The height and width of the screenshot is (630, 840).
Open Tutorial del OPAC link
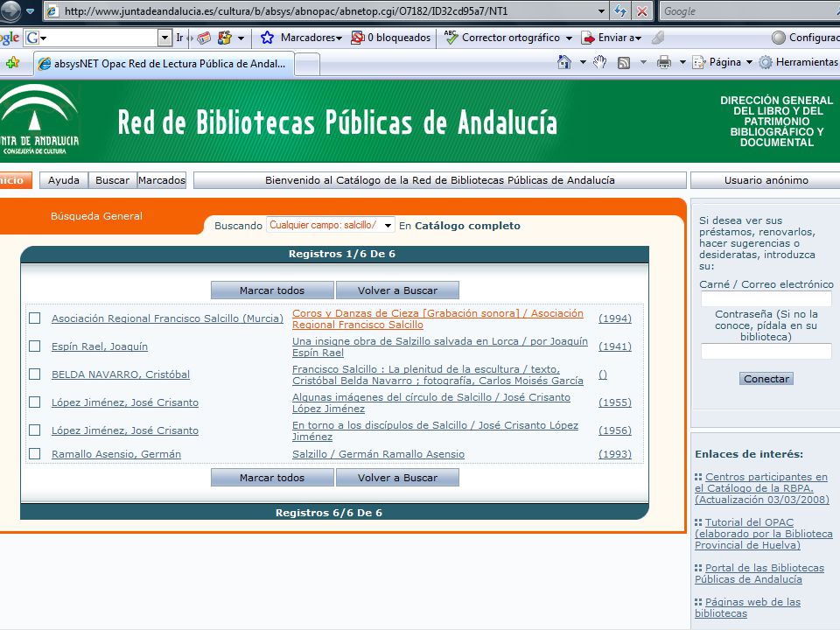764,534
